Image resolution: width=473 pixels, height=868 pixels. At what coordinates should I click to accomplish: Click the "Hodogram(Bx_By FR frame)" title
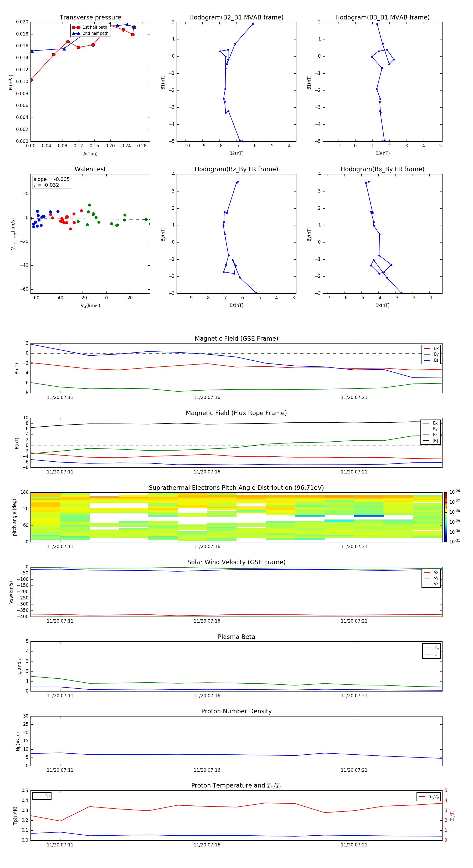[382, 169]
